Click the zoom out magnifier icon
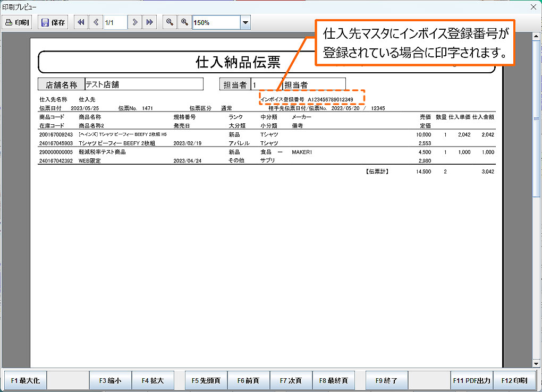 point(170,22)
